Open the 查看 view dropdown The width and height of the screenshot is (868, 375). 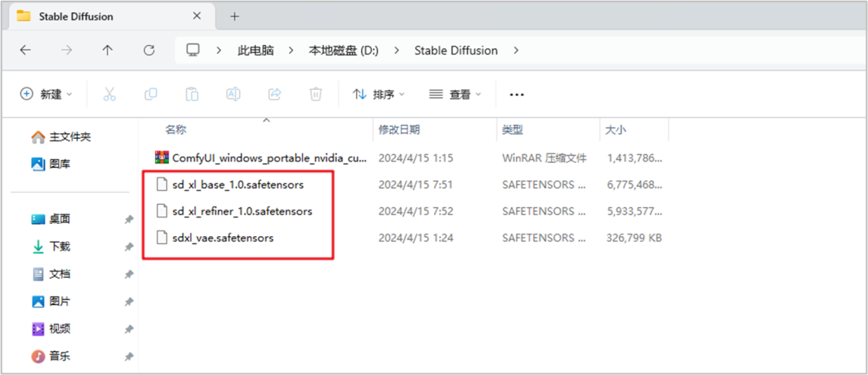[x=455, y=95]
